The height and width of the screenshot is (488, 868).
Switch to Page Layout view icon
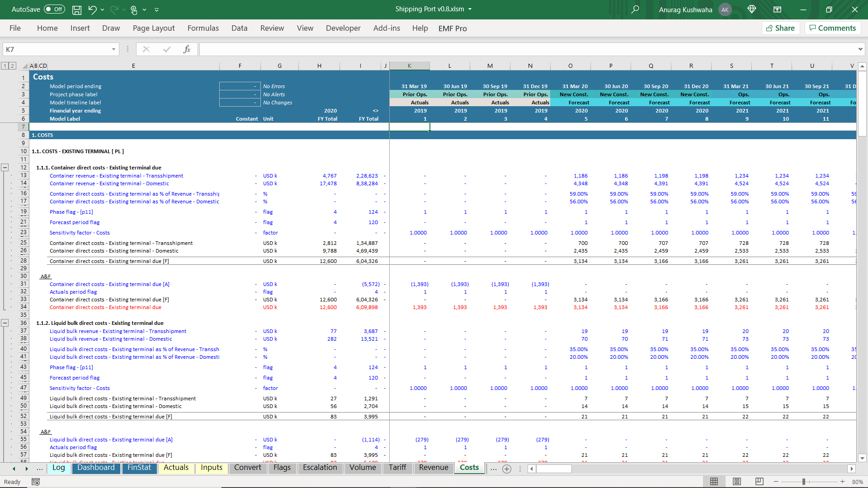[737, 482]
